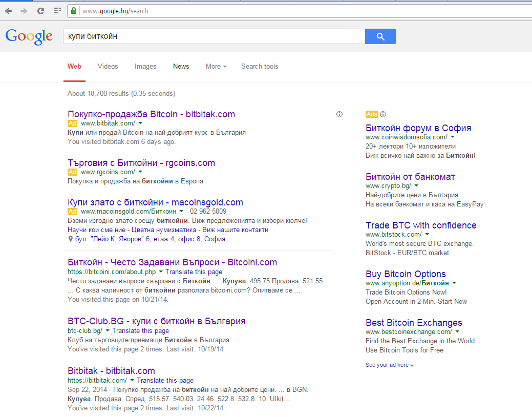Open result 'Биткойн - Често Задавани Въпроси'
The image size is (532, 417).
173,262
